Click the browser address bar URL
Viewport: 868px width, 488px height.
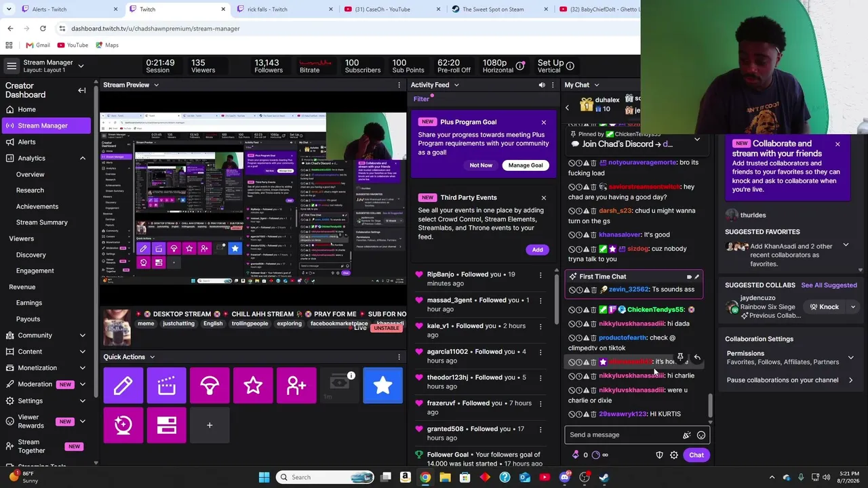tap(155, 28)
